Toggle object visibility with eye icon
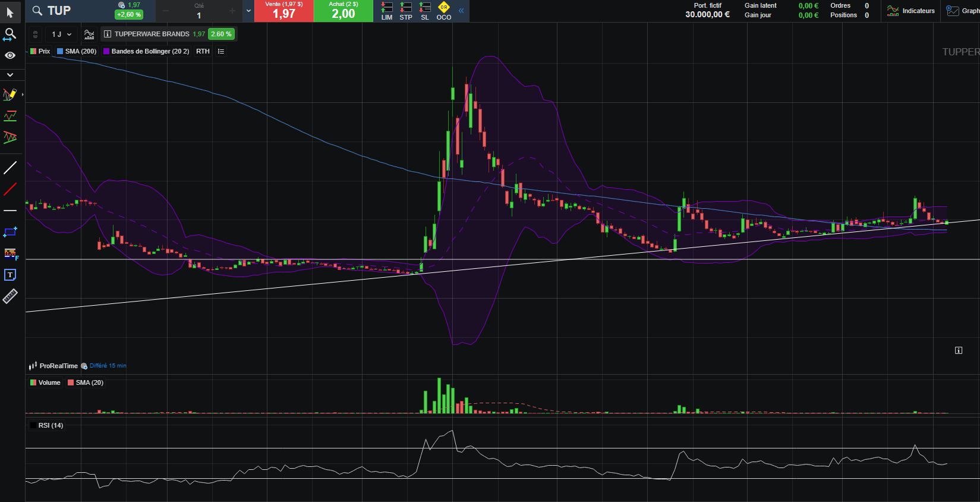Screen dimensions: 980x502 [10, 55]
